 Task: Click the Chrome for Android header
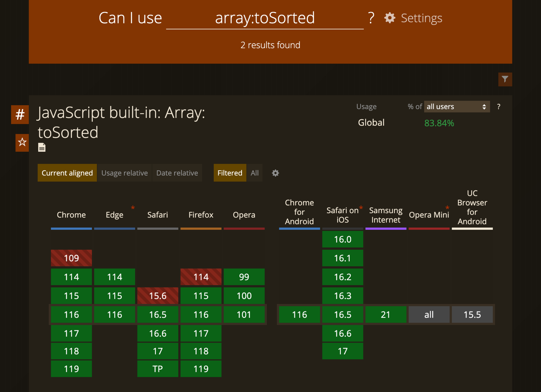coord(299,212)
